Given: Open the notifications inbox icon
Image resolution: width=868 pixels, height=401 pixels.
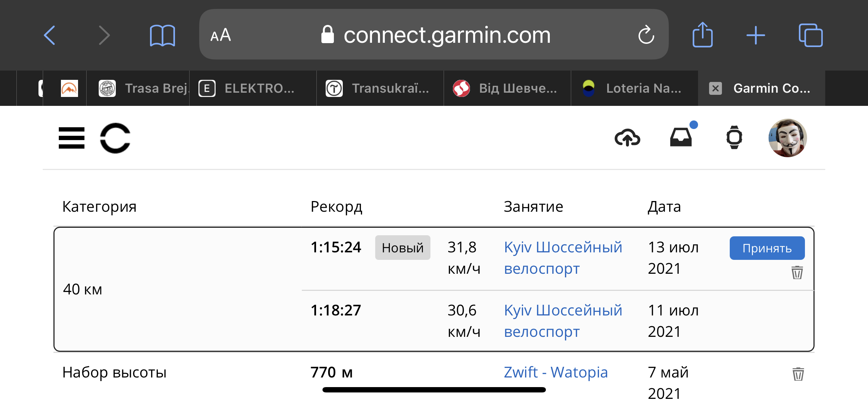Looking at the screenshot, I should coord(681,138).
